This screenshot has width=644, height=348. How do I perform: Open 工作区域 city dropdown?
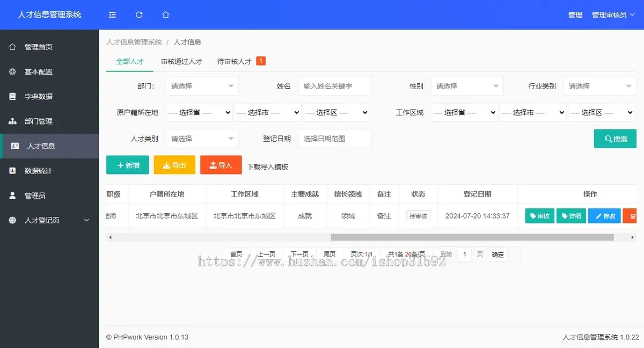point(533,112)
